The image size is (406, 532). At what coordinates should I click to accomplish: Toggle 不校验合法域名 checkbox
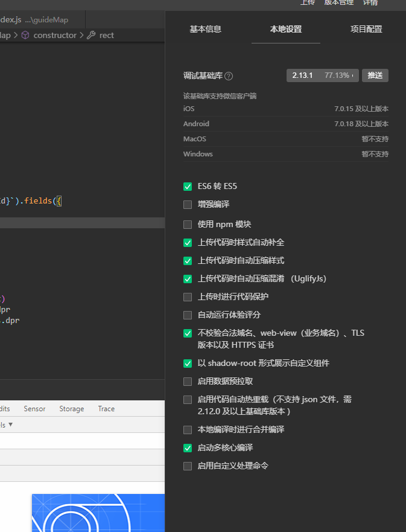pos(188,333)
